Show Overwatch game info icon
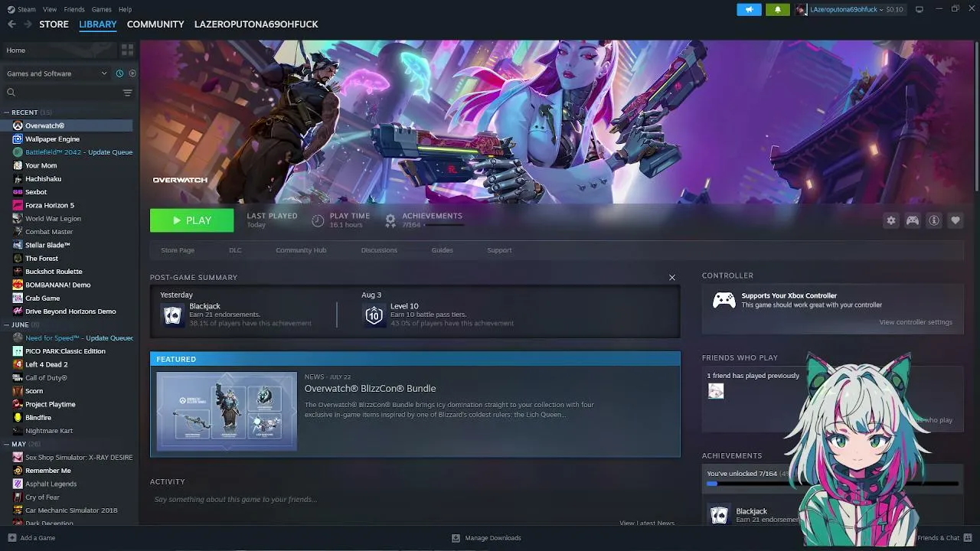This screenshot has height=551, width=980. tap(934, 220)
